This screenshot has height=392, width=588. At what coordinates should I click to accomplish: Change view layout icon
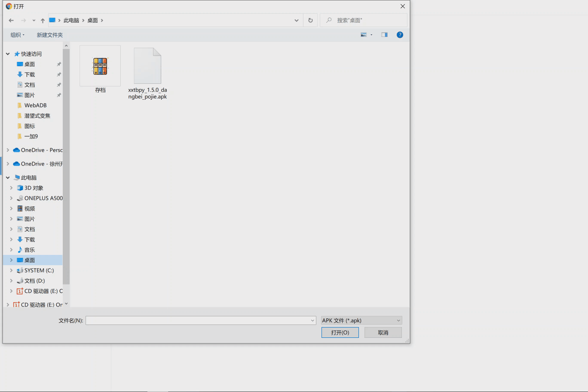point(364,35)
